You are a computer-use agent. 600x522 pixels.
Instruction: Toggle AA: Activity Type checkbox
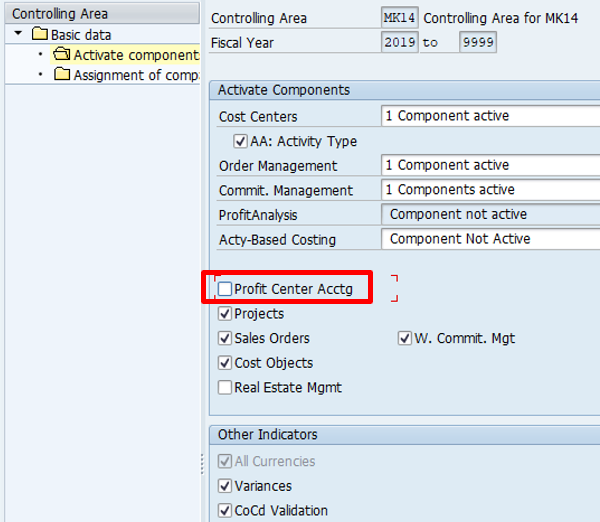point(240,141)
